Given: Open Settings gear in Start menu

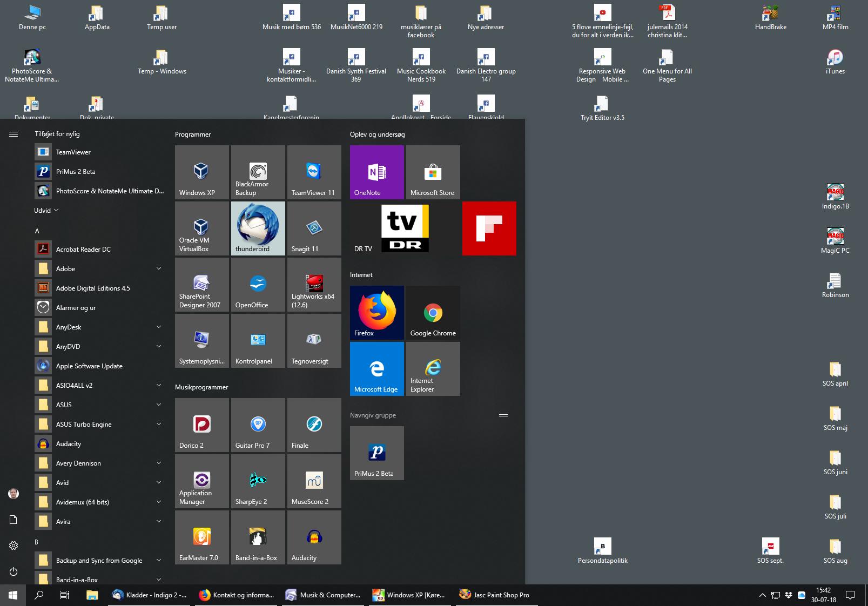Looking at the screenshot, I should [x=14, y=546].
